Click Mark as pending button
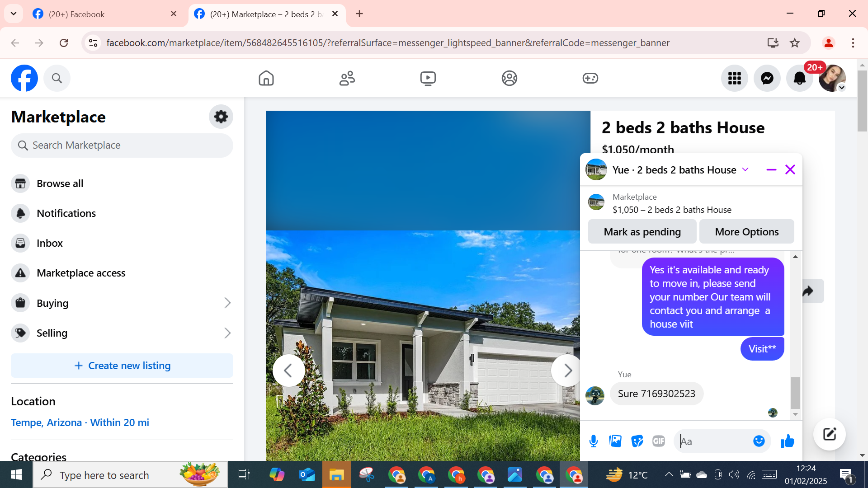The height and width of the screenshot is (488, 868). pyautogui.click(x=642, y=232)
